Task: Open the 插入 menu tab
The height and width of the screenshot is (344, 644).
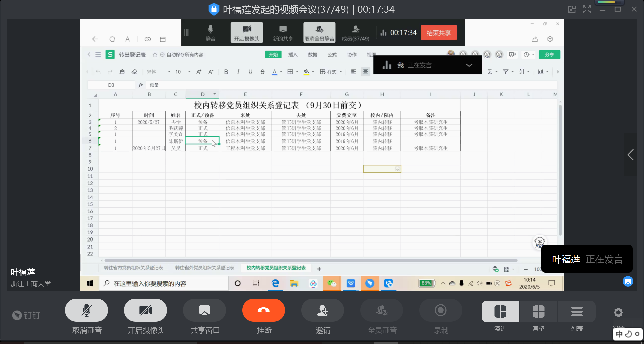Action: click(292, 55)
